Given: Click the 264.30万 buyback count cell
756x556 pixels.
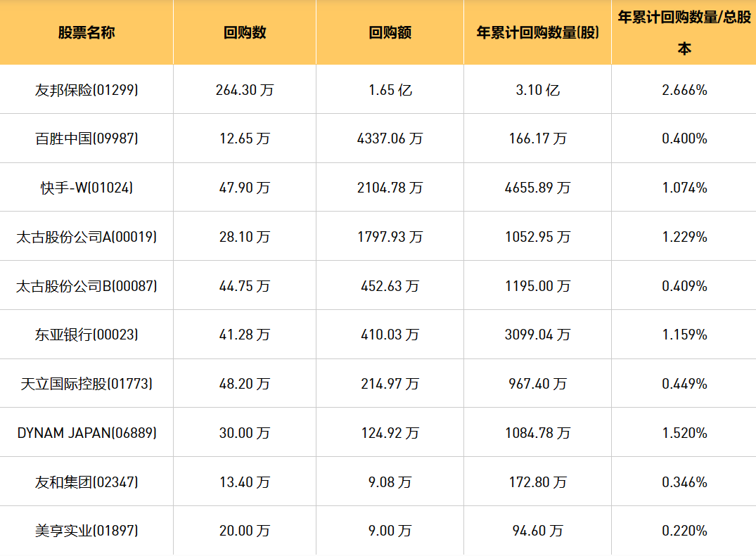Looking at the screenshot, I should (245, 90).
